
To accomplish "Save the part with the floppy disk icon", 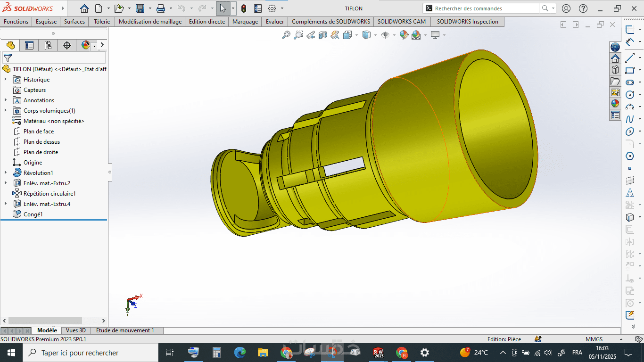I will tap(140, 8).
